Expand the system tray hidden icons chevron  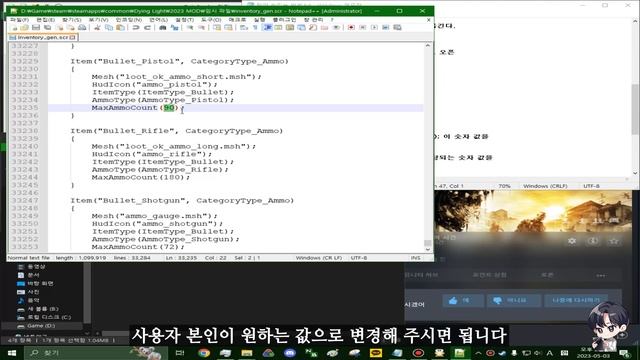(478, 353)
